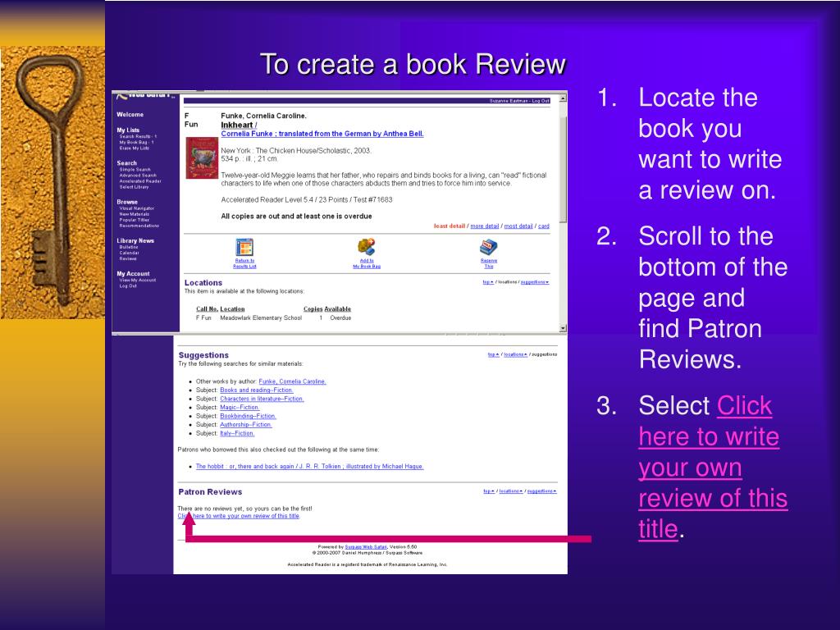Click the Call No. column header
Screen dimensions: 840x630
[207, 309]
